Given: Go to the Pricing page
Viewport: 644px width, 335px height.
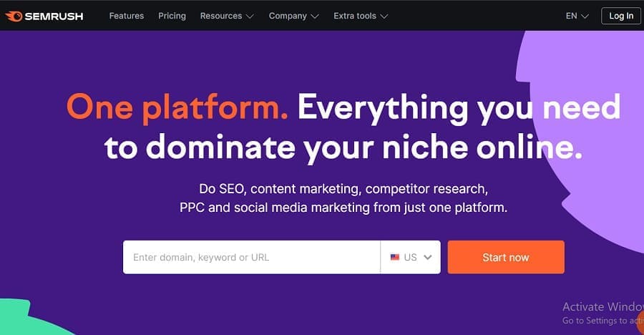Looking at the screenshot, I should (x=172, y=16).
